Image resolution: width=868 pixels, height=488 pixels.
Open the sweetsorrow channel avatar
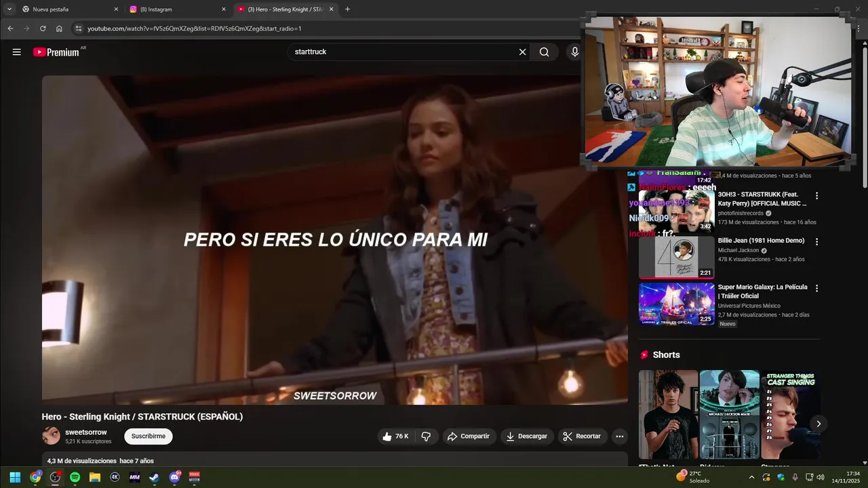pos(51,436)
